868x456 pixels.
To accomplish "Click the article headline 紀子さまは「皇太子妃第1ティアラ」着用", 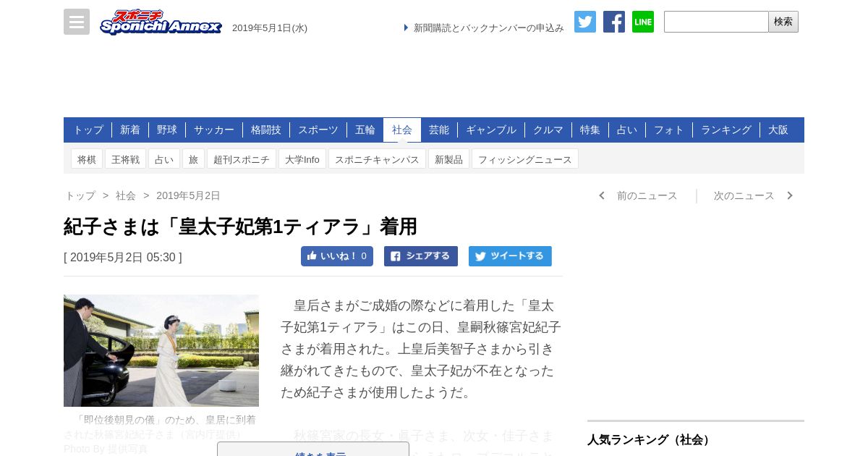I will [241, 227].
